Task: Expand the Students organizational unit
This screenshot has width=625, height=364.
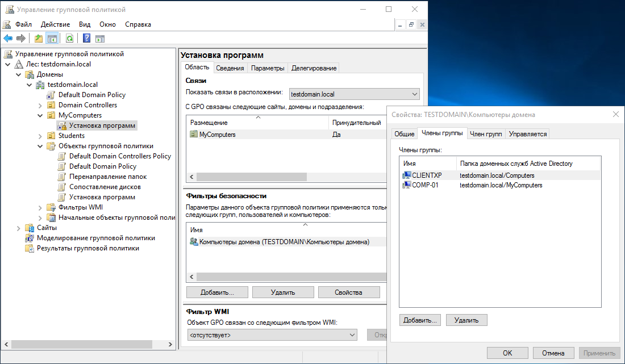Action: [x=40, y=136]
